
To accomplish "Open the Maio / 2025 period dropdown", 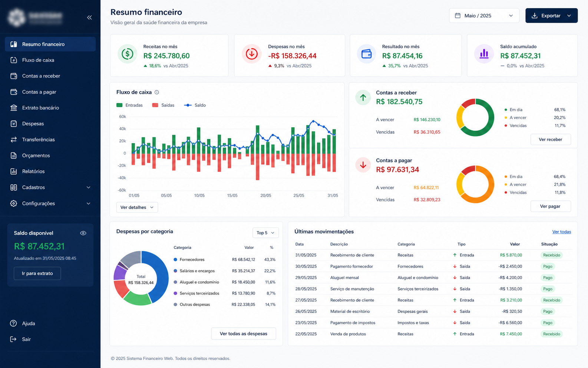I will tap(484, 16).
